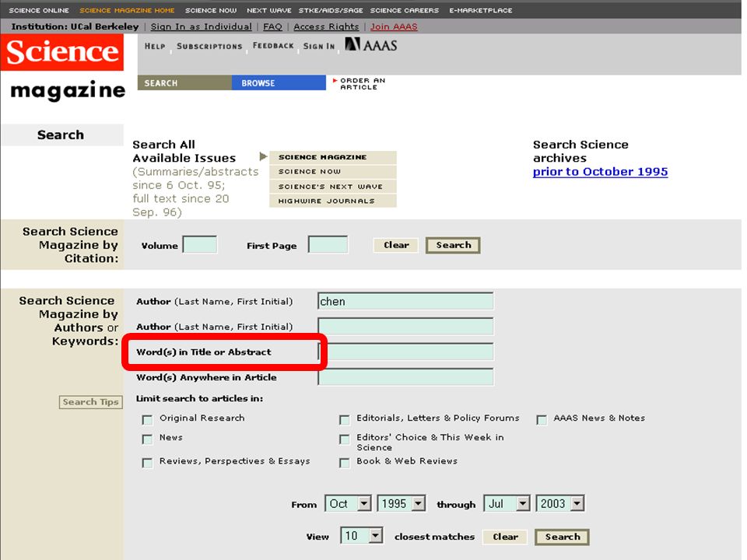Click the Volume input field
The width and height of the screenshot is (747, 560).
pyautogui.click(x=200, y=245)
